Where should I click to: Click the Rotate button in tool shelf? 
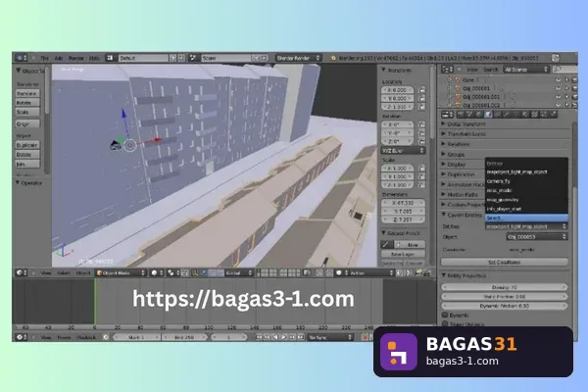coord(27,102)
